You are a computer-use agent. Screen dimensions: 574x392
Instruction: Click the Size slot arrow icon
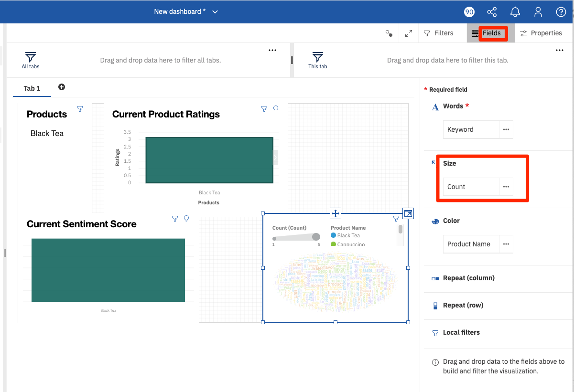[434, 163]
